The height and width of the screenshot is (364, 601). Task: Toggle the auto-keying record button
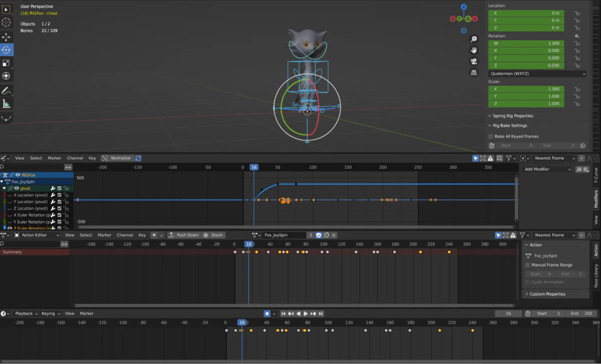pyautogui.click(x=267, y=314)
